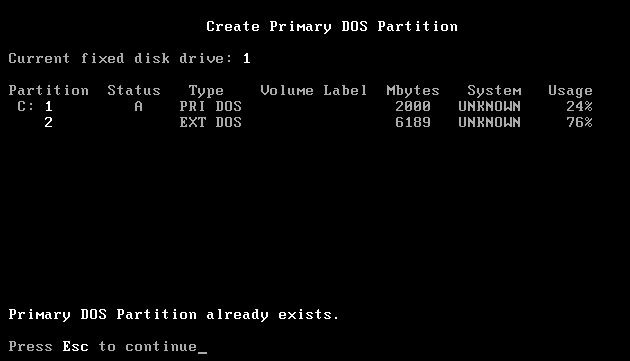Click partition entry 'C: 1'
The width and height of the screenshot is (630, 361).
coord(35,107)
